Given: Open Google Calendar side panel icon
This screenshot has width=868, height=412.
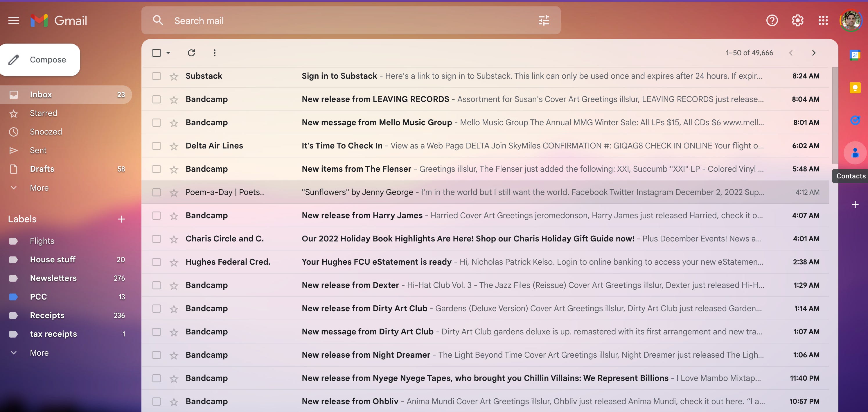Looking at the screenshot, I should pos(855,55).
